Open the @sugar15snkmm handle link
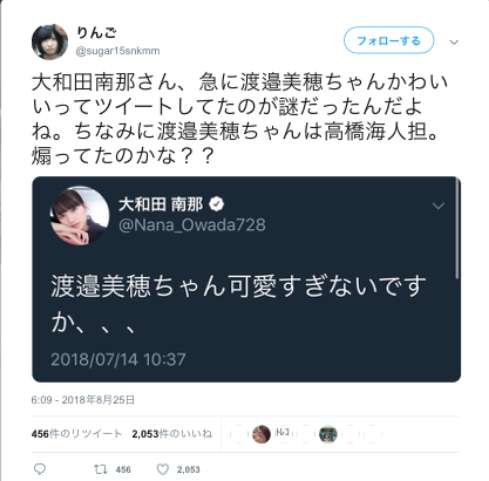The height and width of the screenshot is (481, 489). tap(118, 51)
